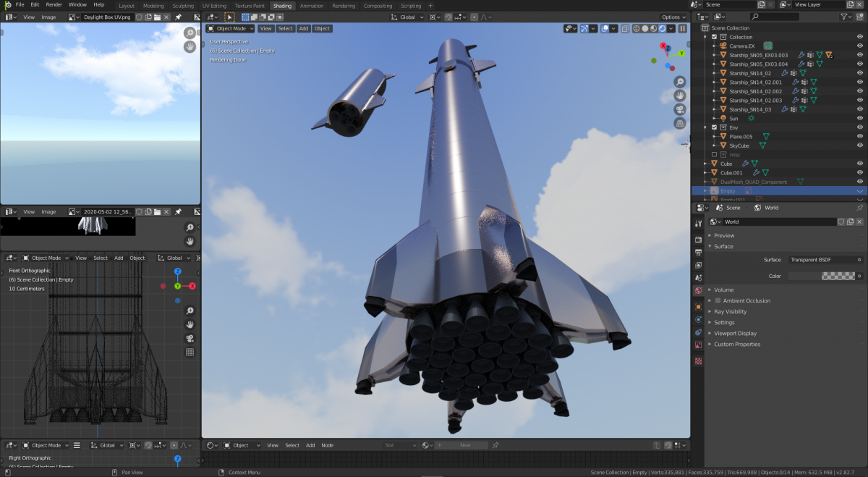Click the camera view icon in main viewport
Viewport: 868px width, 477px height.
click(680, 109)
